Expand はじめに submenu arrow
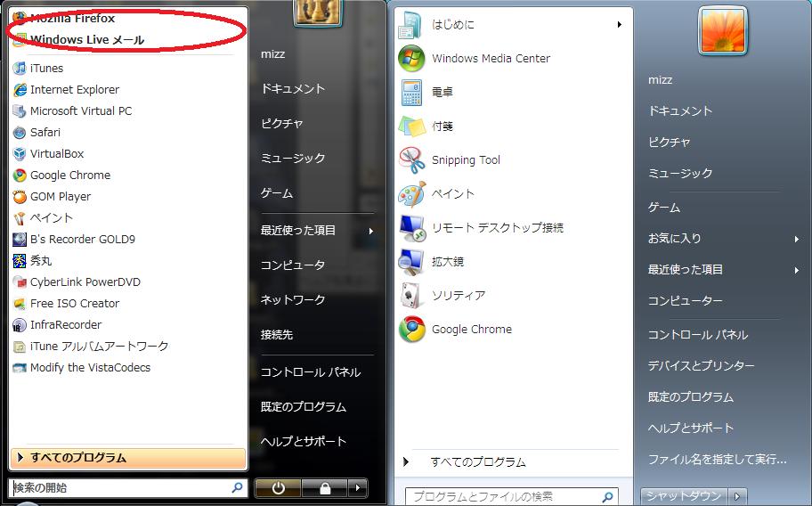Viewport: 812px width, 506px height. (x=620, y=24)
